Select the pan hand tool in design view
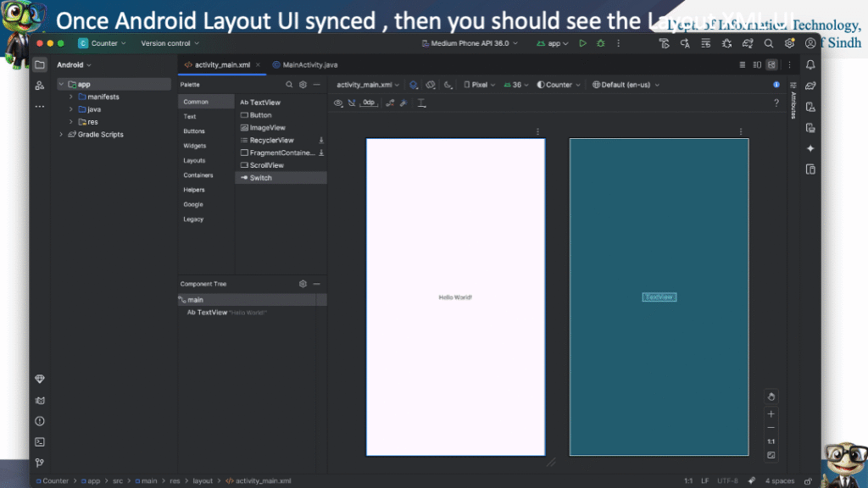868x488 pixels. (x=771, y=396)
